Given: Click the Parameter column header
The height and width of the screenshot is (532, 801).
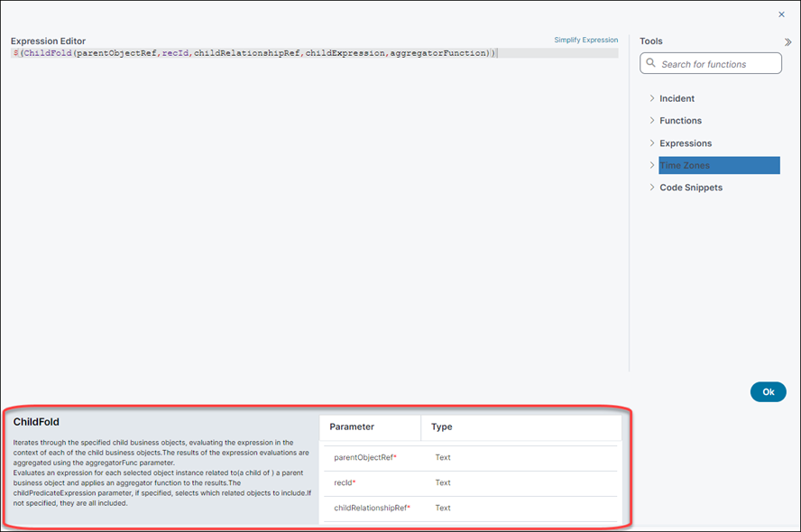Looking at the screenshot, I should [x=352, y=427].
